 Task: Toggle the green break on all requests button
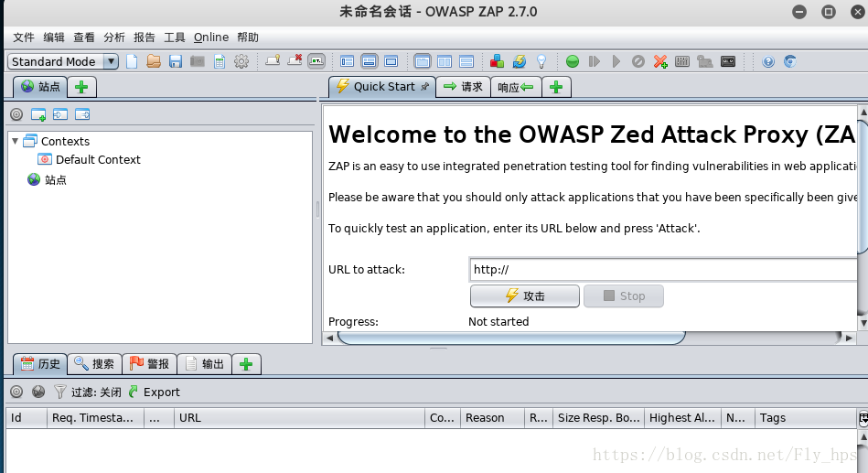click(573, 61)
